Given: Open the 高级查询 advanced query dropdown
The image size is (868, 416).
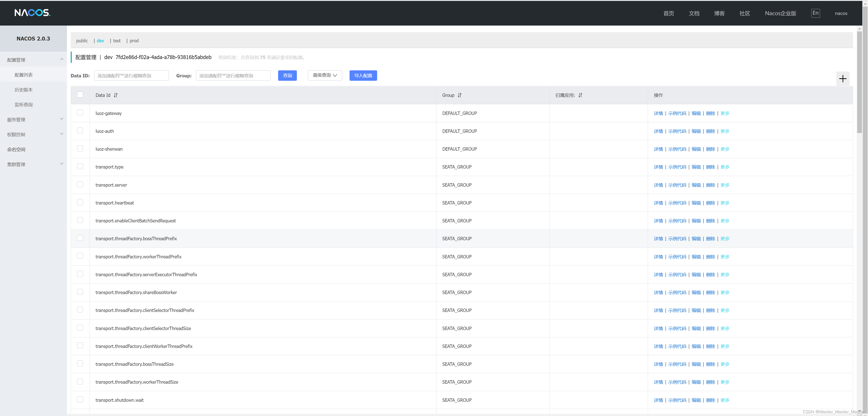Looking at the screenshot, I should coord(325,75).
